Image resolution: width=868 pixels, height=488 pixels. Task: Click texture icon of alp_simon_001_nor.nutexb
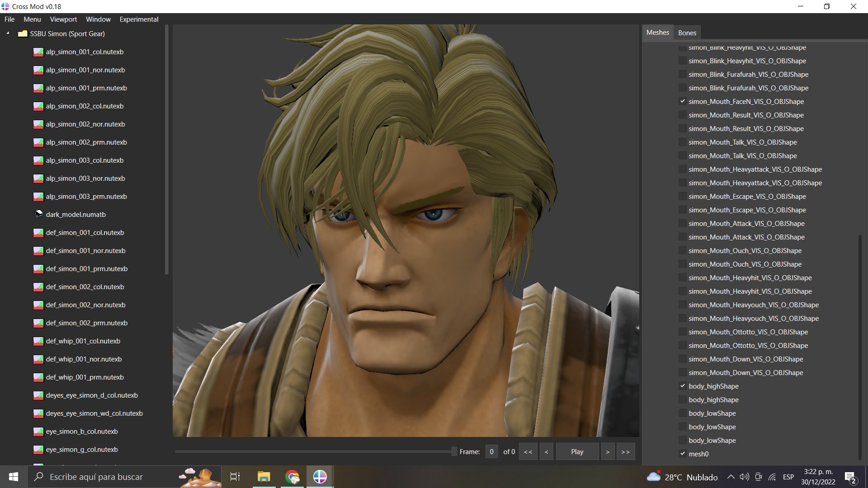(x=38, y=70)
